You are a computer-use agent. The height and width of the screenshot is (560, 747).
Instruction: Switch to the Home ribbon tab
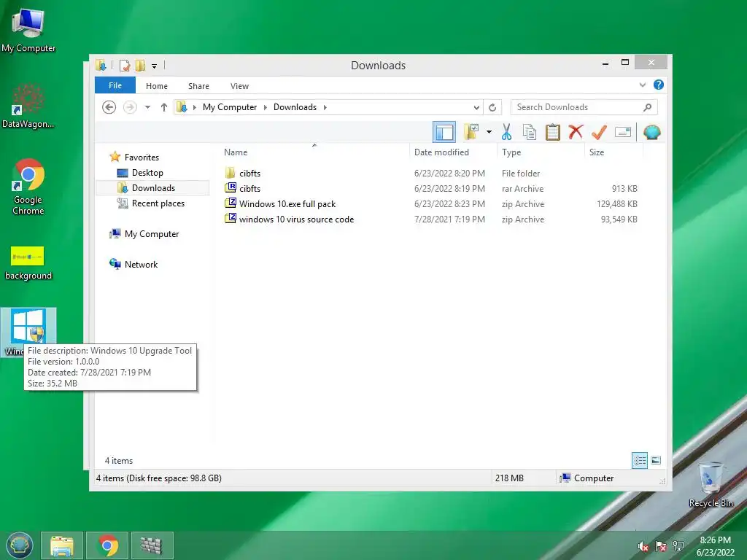tap(157, 86)
